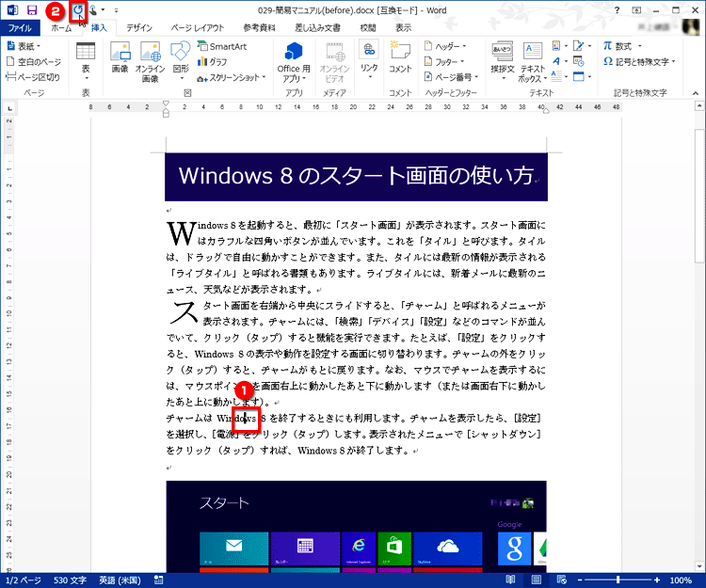Switch to the 差し込み文書 (Mailings) tab

[x=317, y=28]
